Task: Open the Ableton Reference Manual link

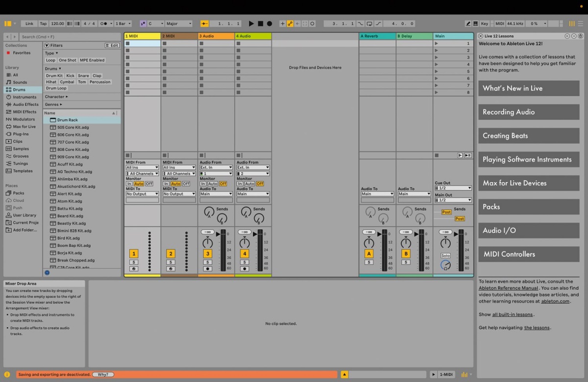Action: [x=507, y=288]
